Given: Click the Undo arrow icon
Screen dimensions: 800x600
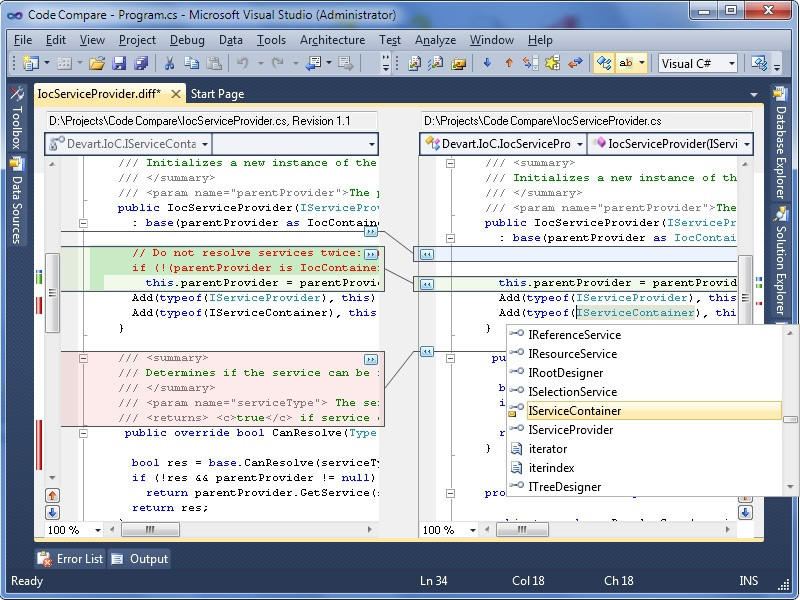Looking at the screenshot, I should (x=242, y=63).
